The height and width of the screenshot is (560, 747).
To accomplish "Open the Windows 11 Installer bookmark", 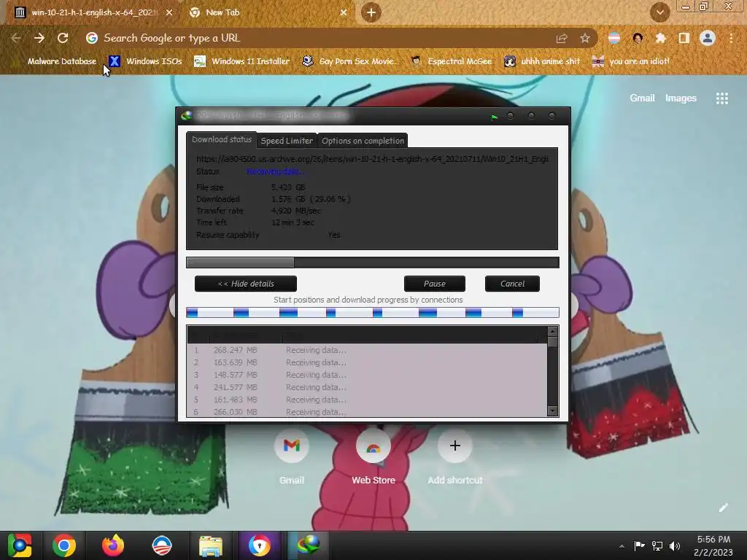I will [x=242, y=61].
